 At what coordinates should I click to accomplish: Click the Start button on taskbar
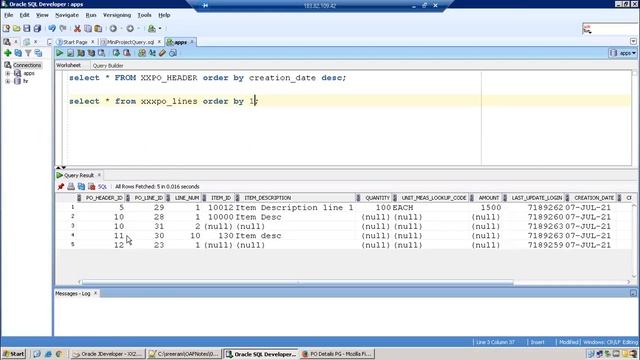pyautogui.click(x=13, y=354)
